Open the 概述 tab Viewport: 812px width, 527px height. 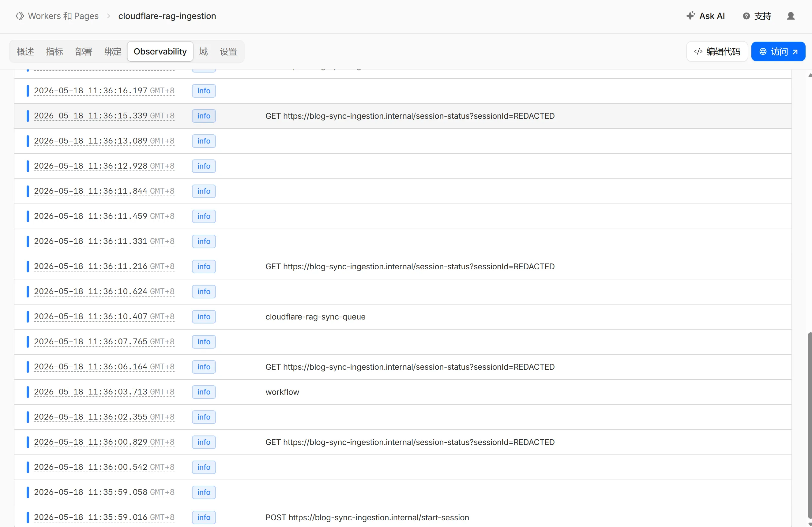(26, 51)
